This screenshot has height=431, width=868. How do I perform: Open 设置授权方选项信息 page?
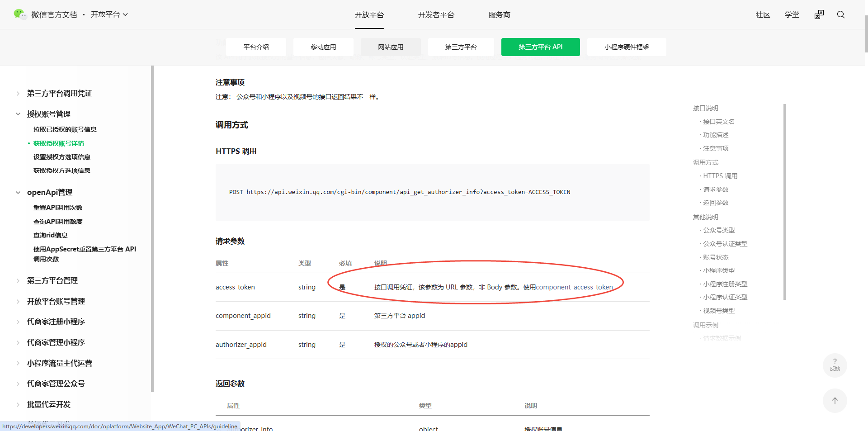pyautogui.click(x=62, y=157)
